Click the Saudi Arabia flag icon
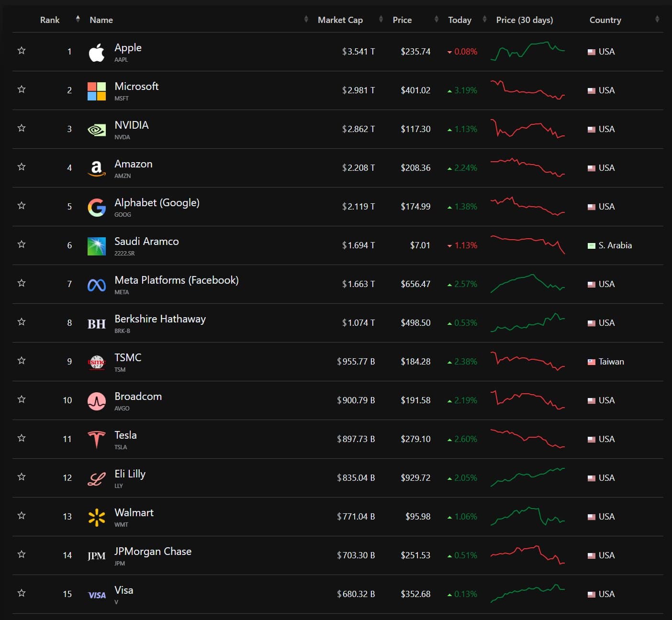Viewport: 672px width, 620px height. [592, 245]
